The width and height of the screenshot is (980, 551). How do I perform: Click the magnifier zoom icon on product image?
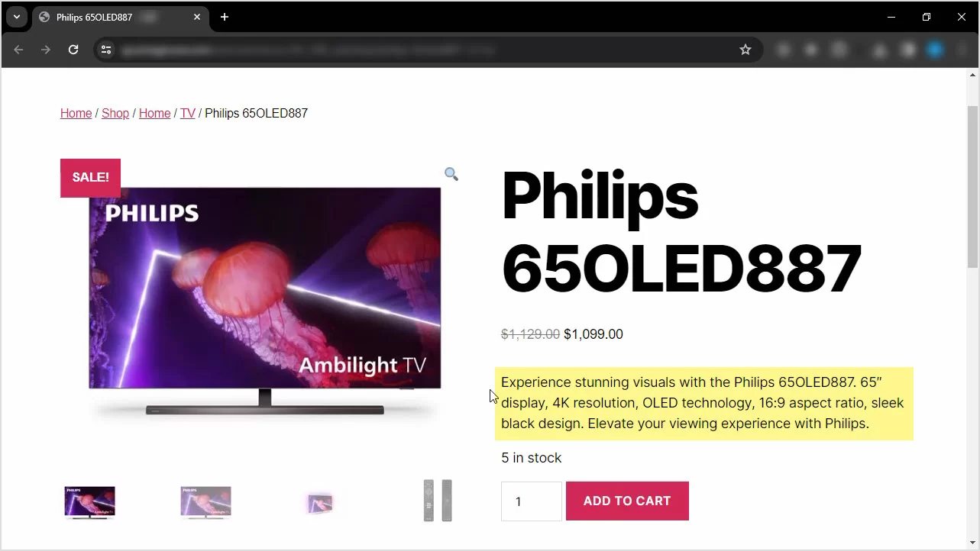pyautogui.click(x=451, y=175)
